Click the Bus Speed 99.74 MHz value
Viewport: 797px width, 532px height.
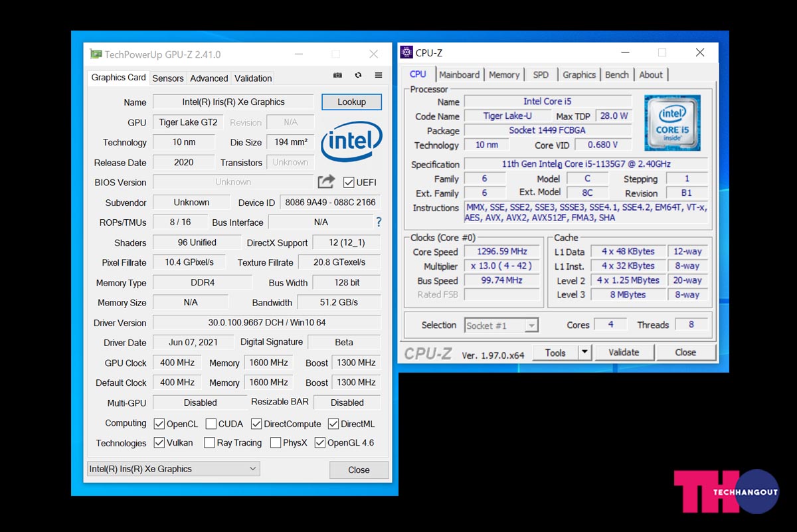click(502, 280)
